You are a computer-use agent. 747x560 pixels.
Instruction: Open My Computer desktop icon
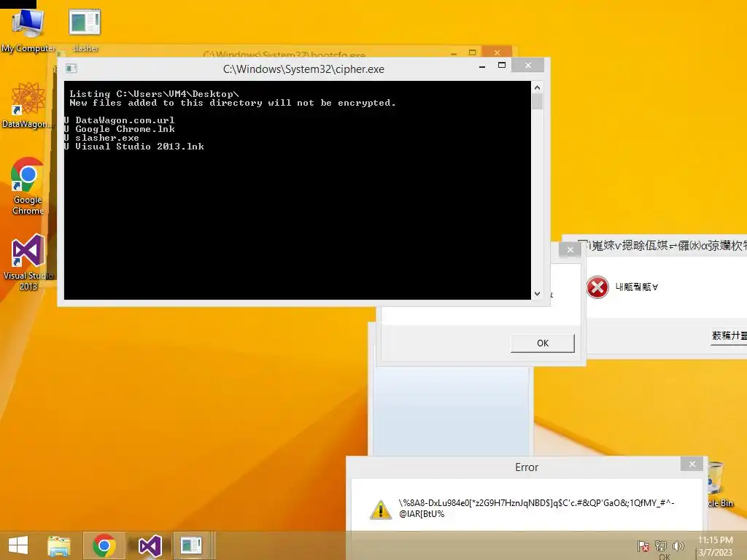point(28,30)
